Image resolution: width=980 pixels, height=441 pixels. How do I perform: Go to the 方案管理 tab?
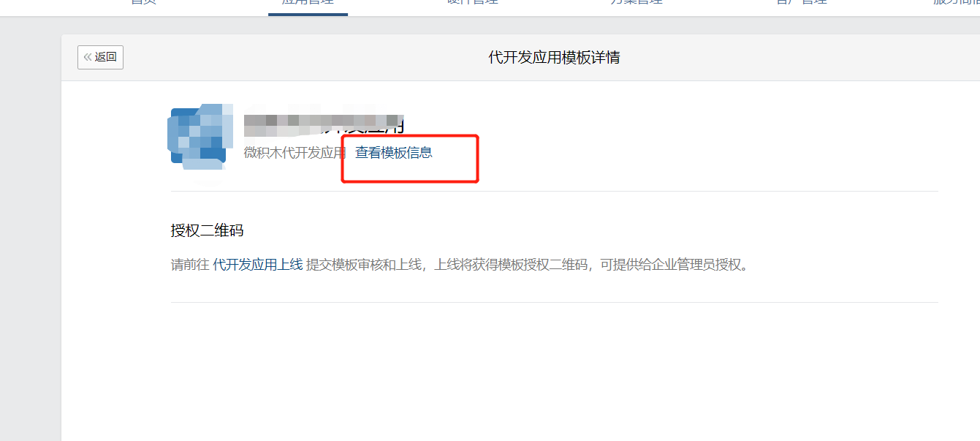pyautogui.click(x=637, y=3)
